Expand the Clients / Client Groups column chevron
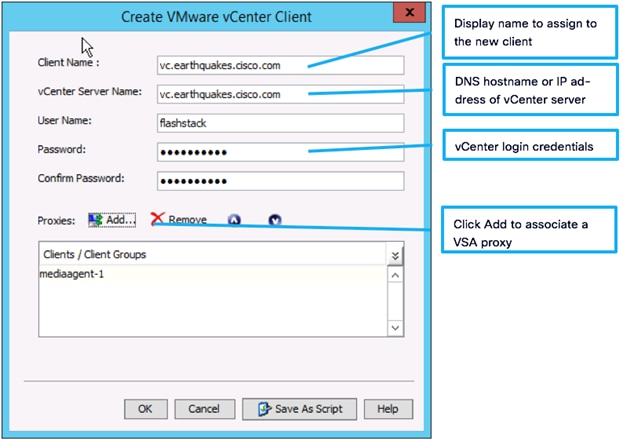 coord(395,255)
